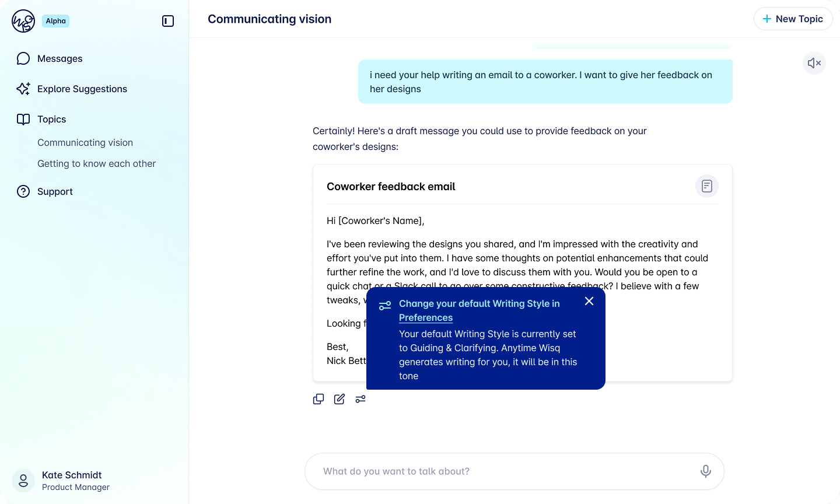The width and height of the screenshot is (840, 504).
Task: Toggle the muted speaker icon
Action: 814,63
